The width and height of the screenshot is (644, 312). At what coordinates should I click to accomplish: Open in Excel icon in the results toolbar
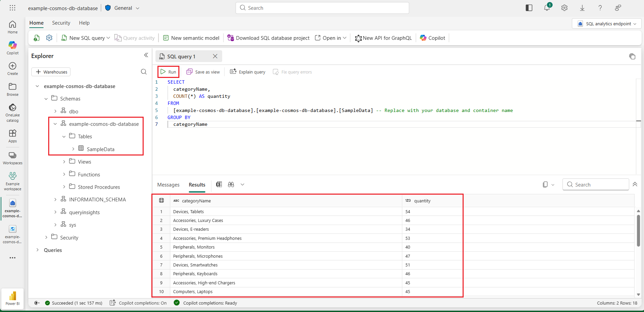point(219,185)
